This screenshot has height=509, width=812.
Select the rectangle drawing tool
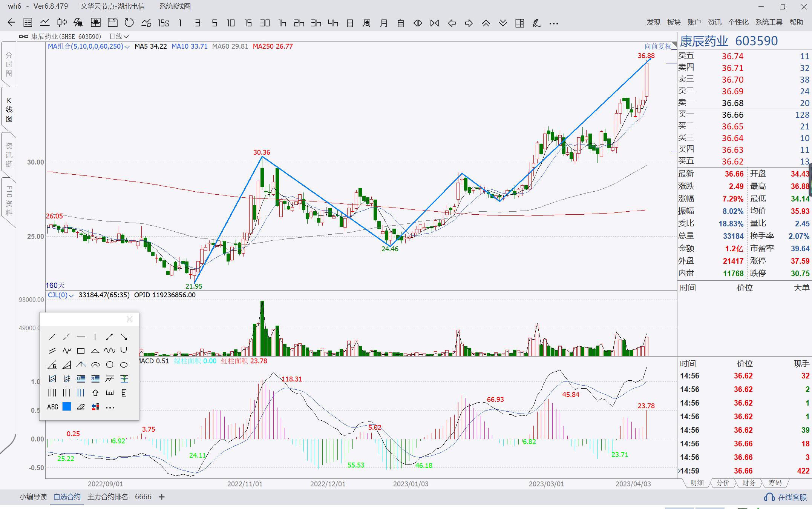(81, 351)
